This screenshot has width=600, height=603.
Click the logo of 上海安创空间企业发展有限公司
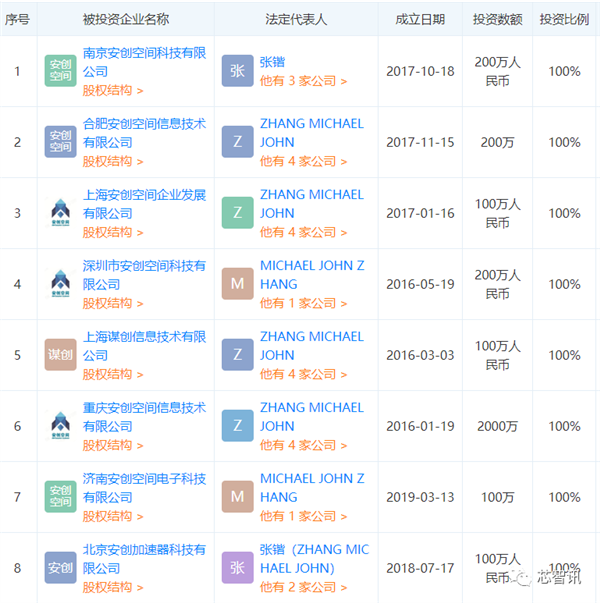pos(60,213)
